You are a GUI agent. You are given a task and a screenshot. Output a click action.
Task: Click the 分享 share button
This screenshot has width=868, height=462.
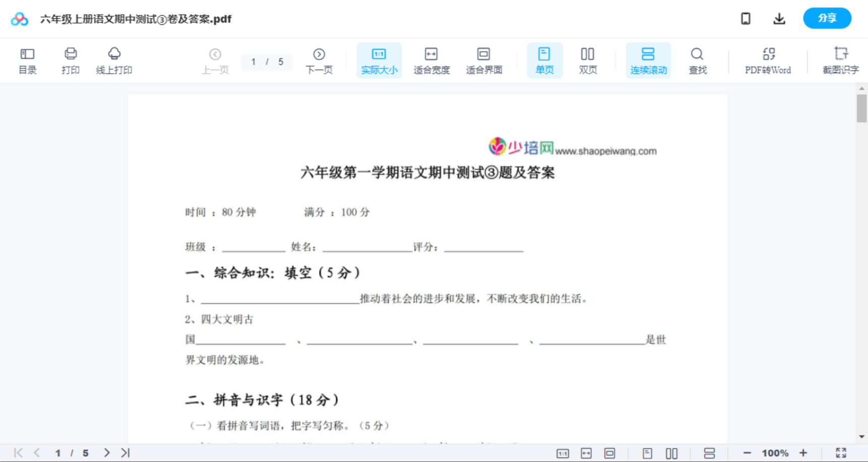[x=827, y=18]
